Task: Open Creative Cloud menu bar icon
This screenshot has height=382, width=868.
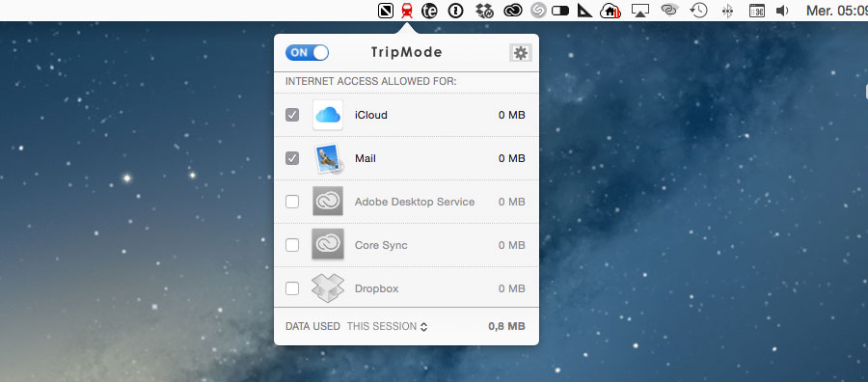Action: coord(513,11)
